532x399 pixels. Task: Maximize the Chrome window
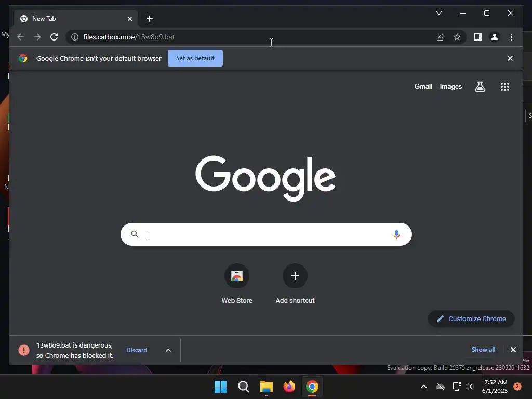tap(486, 13)
